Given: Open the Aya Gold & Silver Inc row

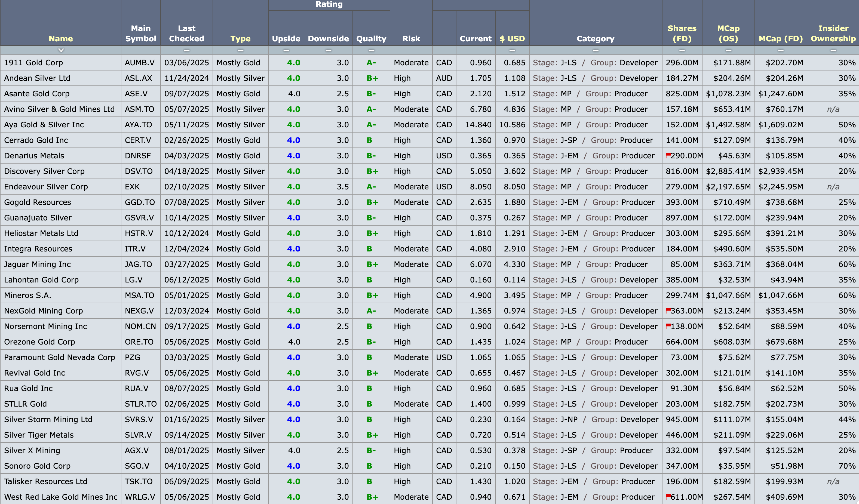Looking at the screenshot, I should click(x=44, y=125).
